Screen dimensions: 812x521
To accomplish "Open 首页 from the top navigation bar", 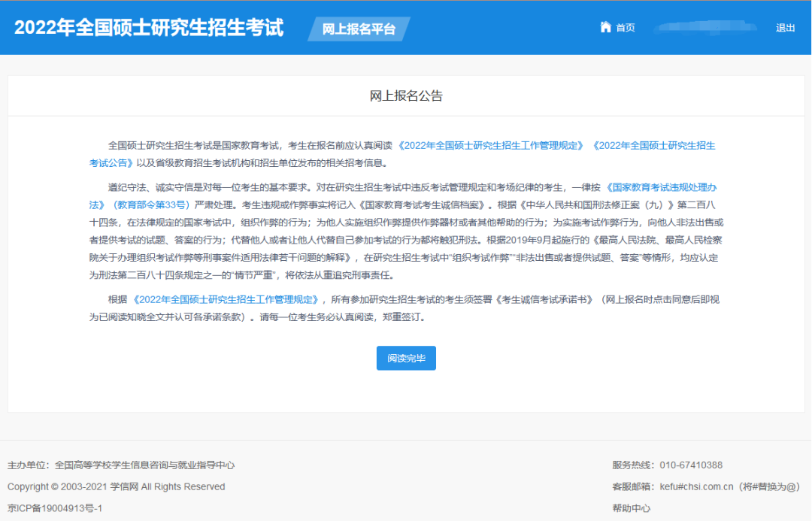I will point(625,27).
